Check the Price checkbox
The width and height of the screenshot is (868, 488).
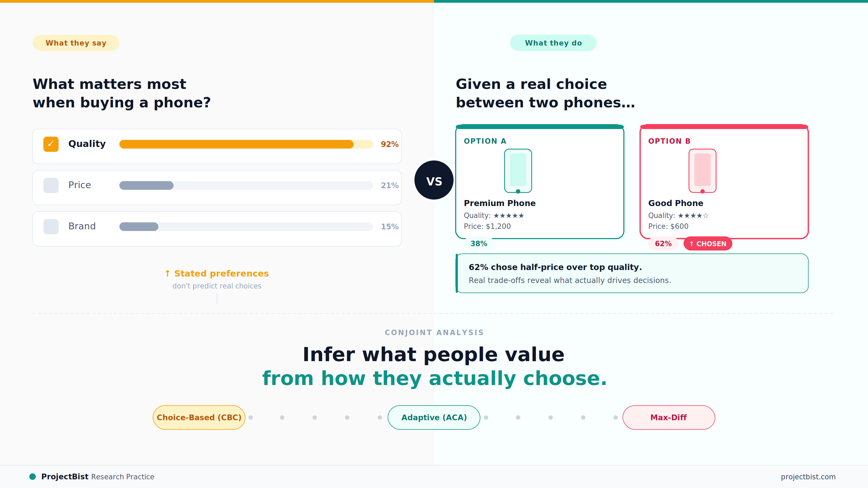coord(51,185)
